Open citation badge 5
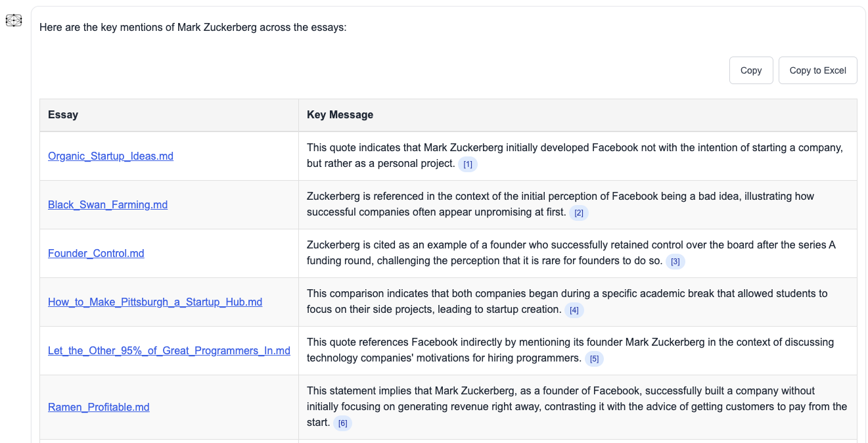This screenshot has width=868, height=443. [594, 359]
